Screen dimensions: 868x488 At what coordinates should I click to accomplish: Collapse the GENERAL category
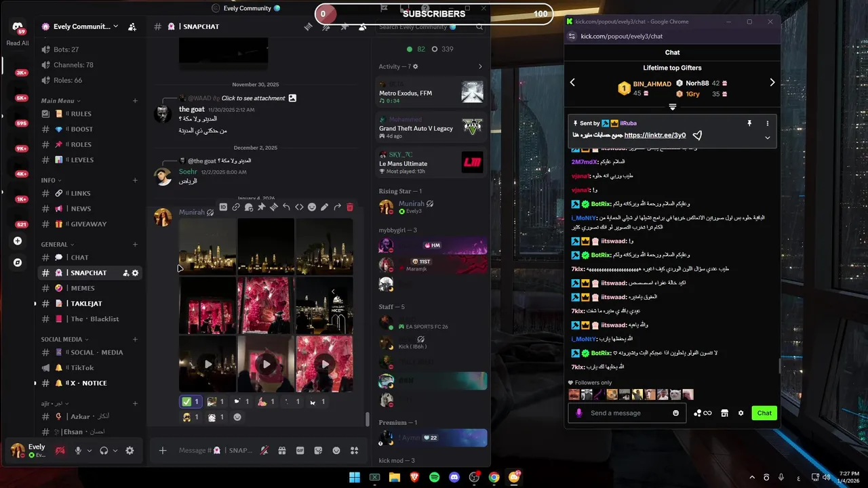[x=57, y=244]
